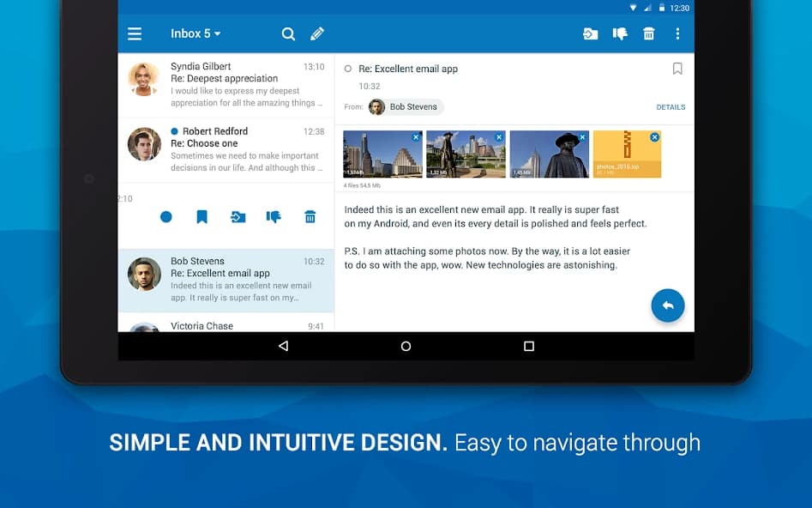Open the overflow menu with three dots
812x508 pixels.
click(679, 33)
